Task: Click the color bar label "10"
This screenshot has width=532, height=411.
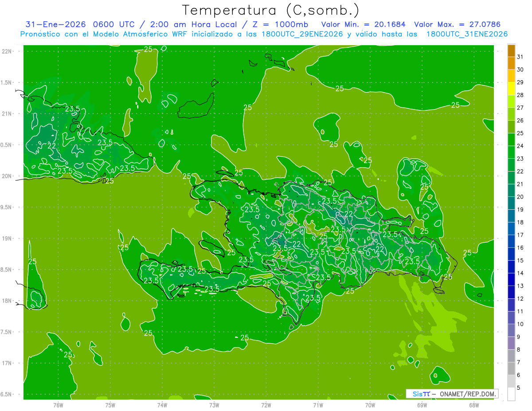Action: pyautogui.click(x=520, y=324)
